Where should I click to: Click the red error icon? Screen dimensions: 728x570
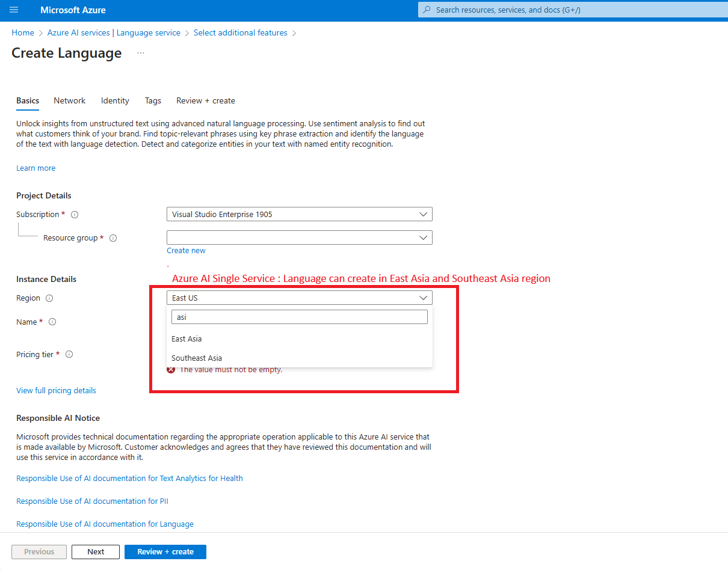171,369
